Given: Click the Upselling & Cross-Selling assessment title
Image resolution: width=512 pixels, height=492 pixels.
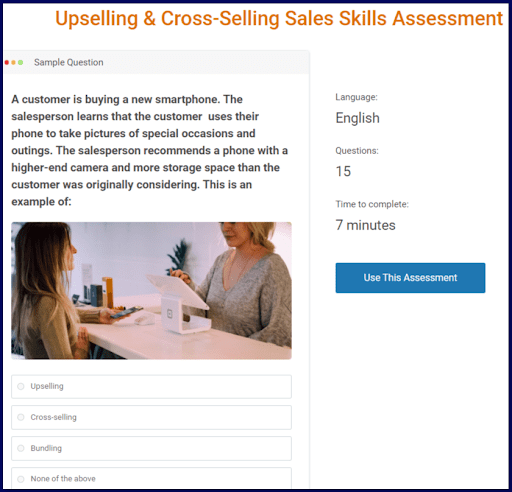Looking at the screenshot, I should pos(279,18).
